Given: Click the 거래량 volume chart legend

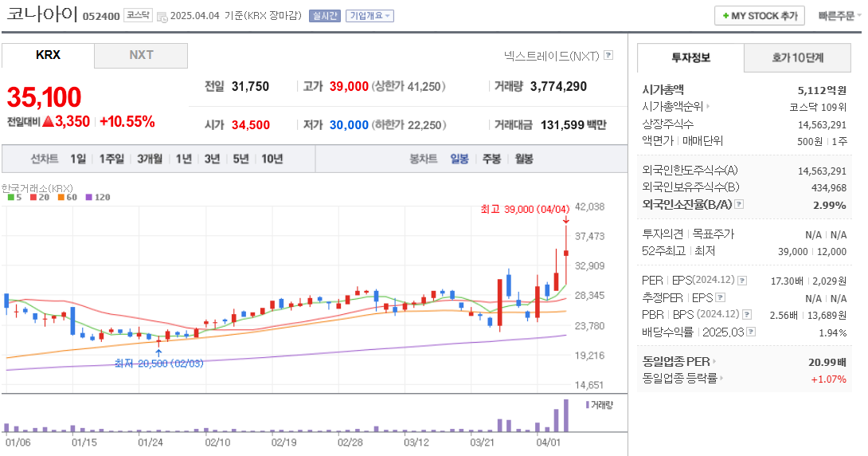Looking at the screenshot, I should click(x=600, y=405).
